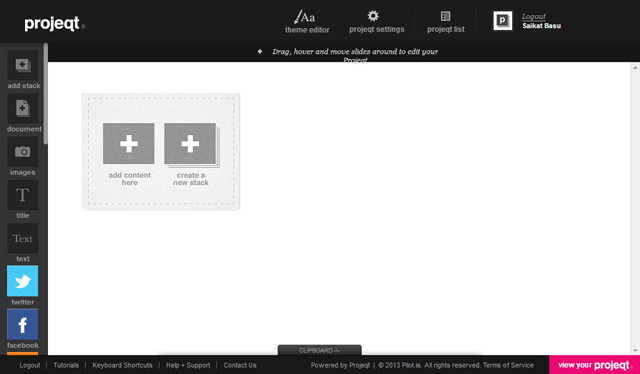Viewport: 640px width, 374px height.
Task: Select the title T tool
Action: coord(23,195)
